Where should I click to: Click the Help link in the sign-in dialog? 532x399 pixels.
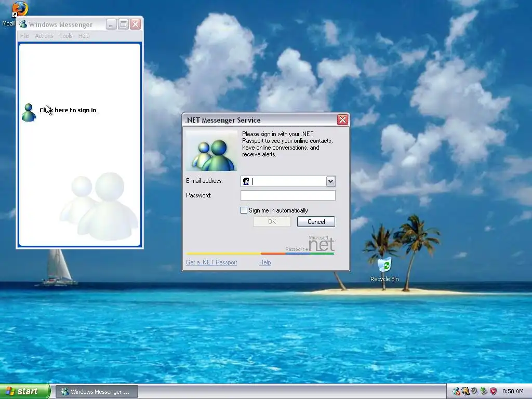click(265, 262)
